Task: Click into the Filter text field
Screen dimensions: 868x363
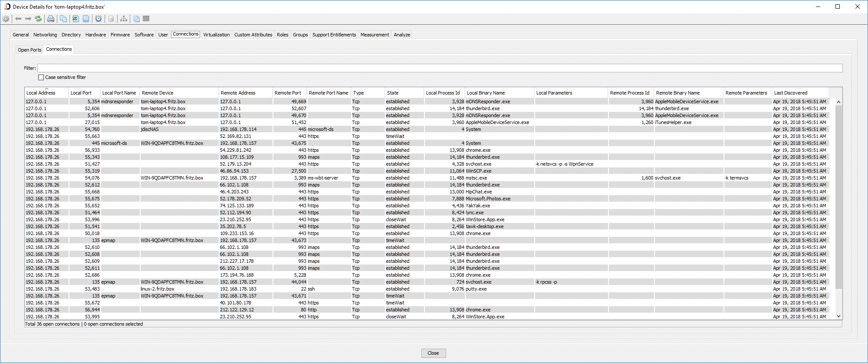Action: [439, 68]
